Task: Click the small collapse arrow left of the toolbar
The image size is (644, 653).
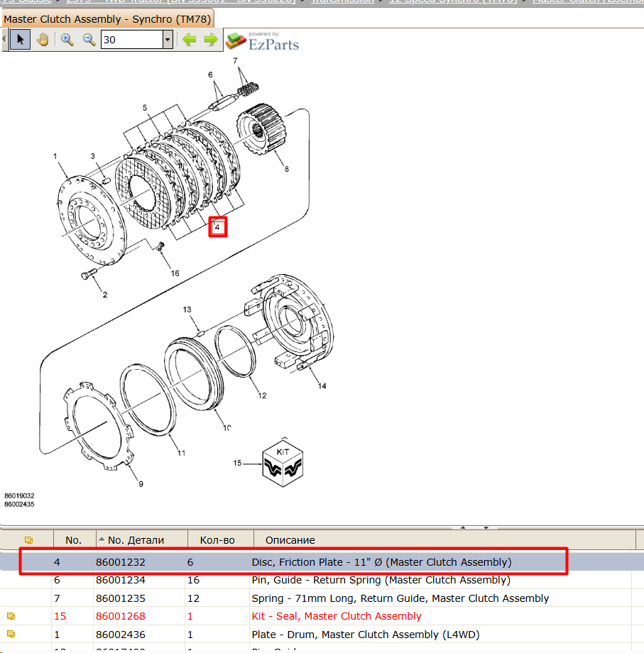Action: coord(4,39)
